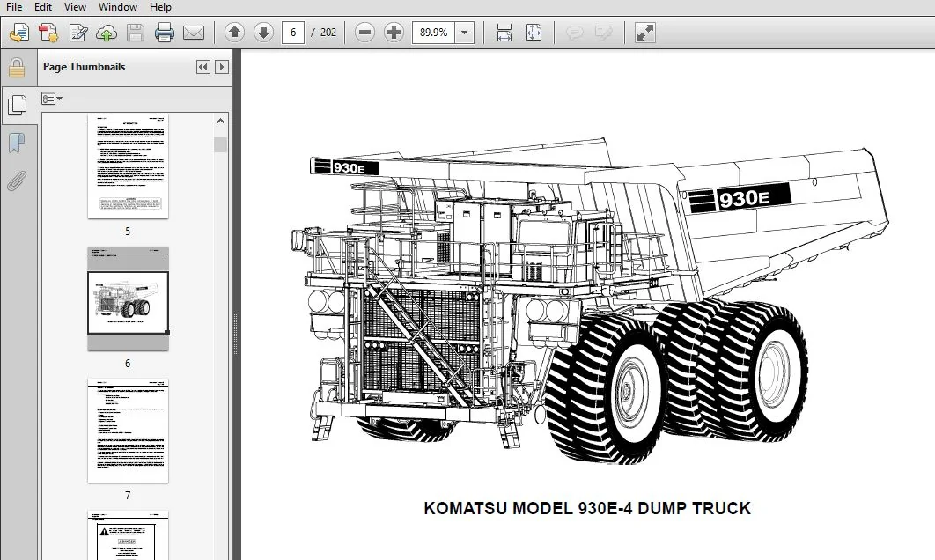Open the File menu
935x560 pixels.
click(x=14, y=7)
